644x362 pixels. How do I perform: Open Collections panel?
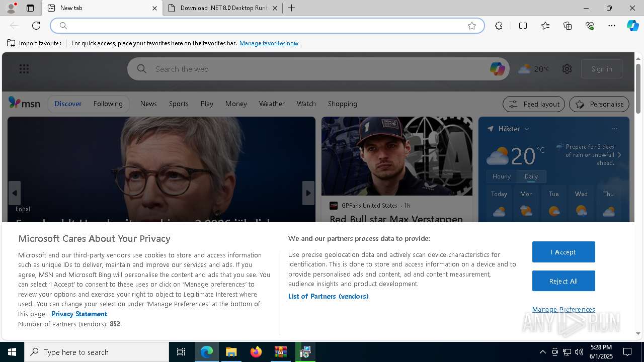568,26
